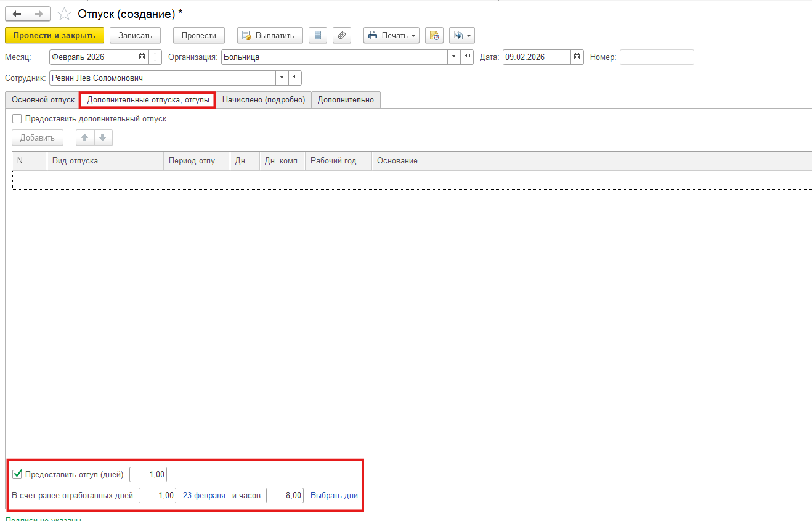Switch to the Дополнительно tab

pos(346,100)
